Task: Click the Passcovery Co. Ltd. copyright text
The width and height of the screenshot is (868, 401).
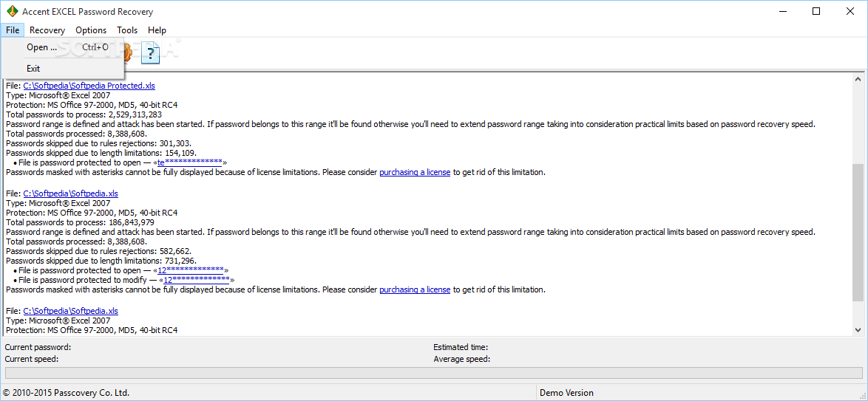Action: click(66, 393)
